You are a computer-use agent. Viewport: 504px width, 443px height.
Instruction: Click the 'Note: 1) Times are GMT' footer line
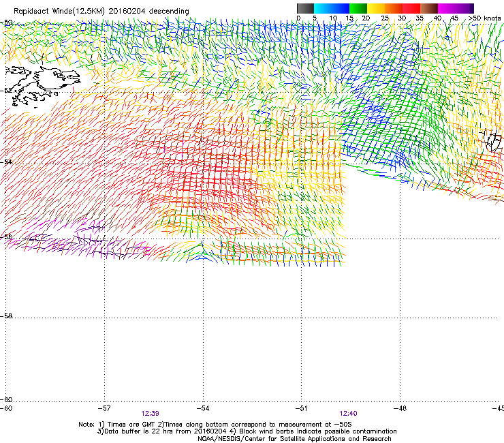tap(215, 425)
